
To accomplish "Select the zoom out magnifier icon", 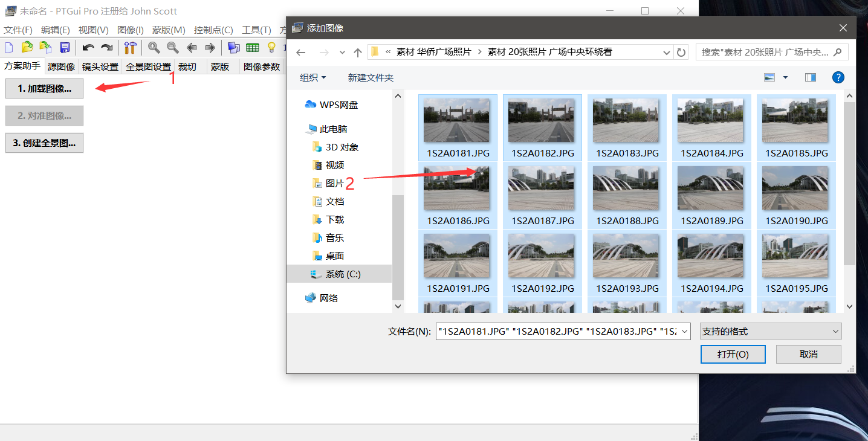I will (173, 47).
